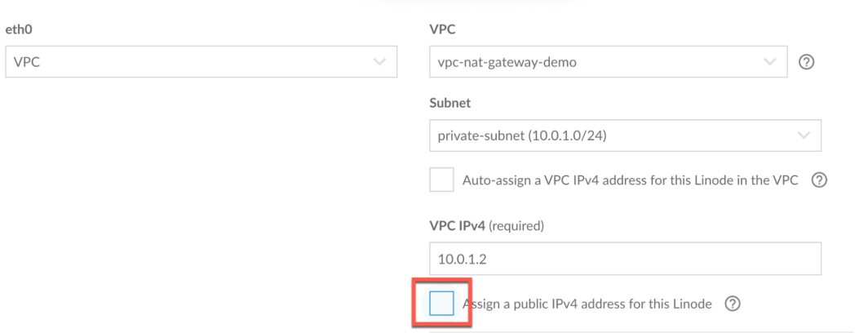The height and width of the screenshot is (333, 868).
Task: Click the Auto-assign VPC IPv4 checkbox label text
Action: pyautogui.click(x=629, y=180)
